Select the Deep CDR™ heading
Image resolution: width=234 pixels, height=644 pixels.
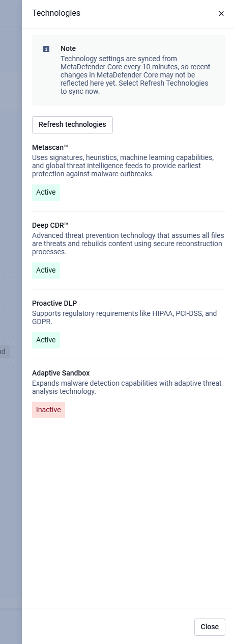click(50, 225)
